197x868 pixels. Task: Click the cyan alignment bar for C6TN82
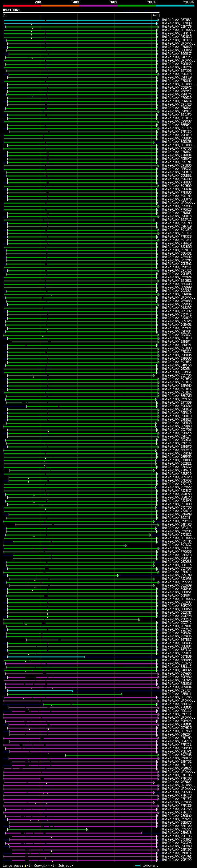82,20
